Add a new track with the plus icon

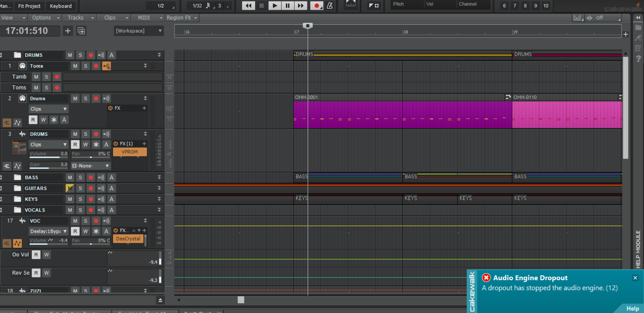(68, 31)
